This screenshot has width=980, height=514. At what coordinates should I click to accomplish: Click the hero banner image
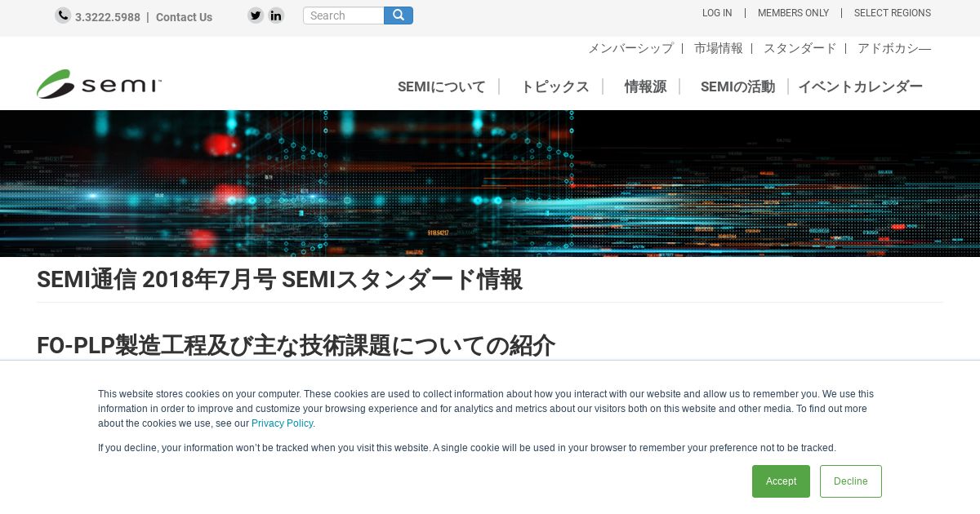pyautogui.click(x=490, y=184)
